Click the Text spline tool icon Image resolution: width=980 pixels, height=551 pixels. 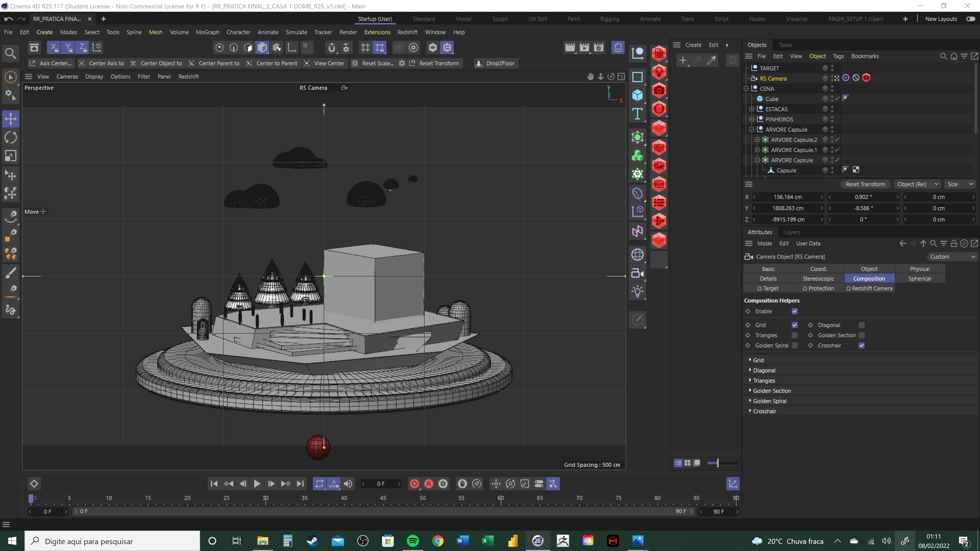point(637,114)
